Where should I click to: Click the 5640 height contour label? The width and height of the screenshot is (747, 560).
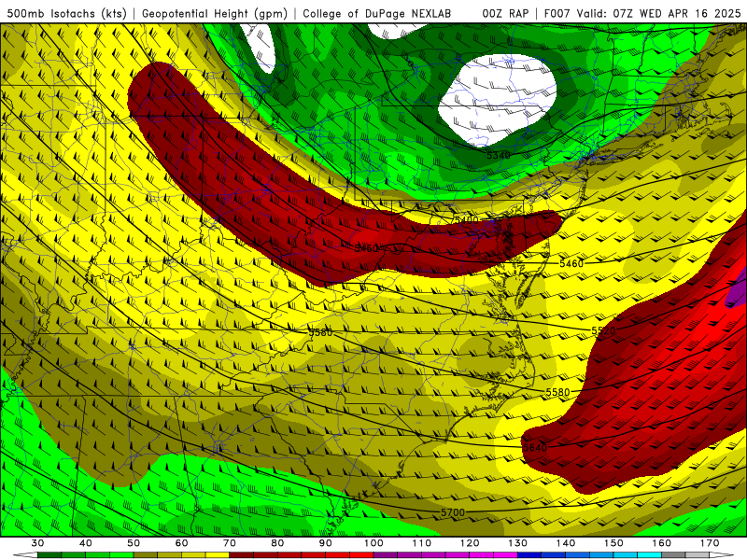535,448
